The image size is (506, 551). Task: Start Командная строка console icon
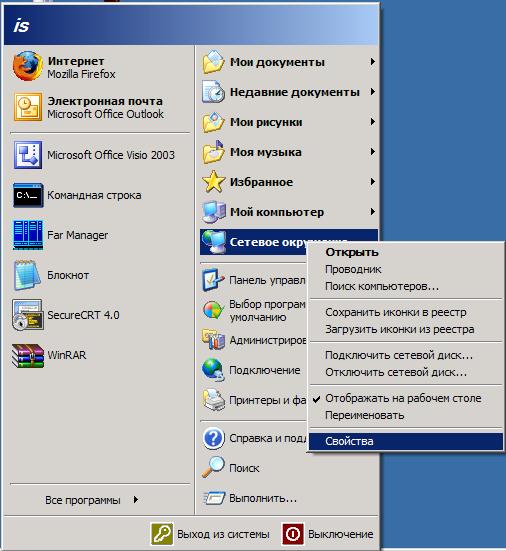(x=28, y=195)
